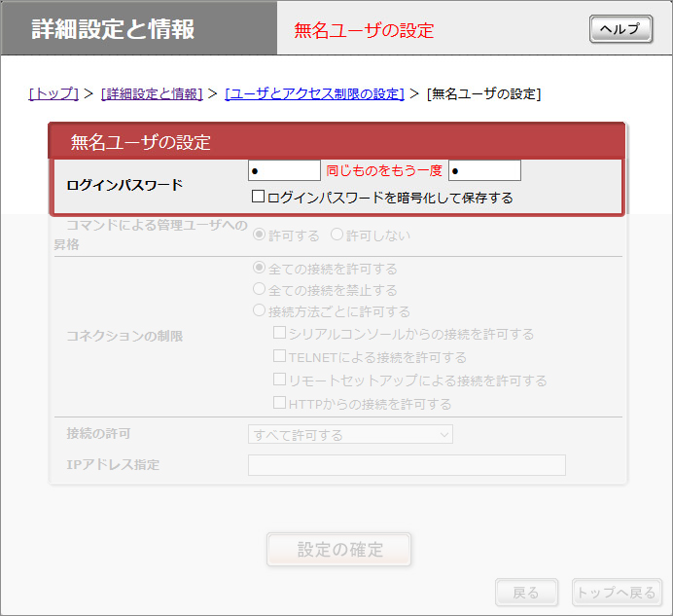Check TELNETによる接続を許可する
This screenshot has width=673, height=616.
[x=280, y=357]
